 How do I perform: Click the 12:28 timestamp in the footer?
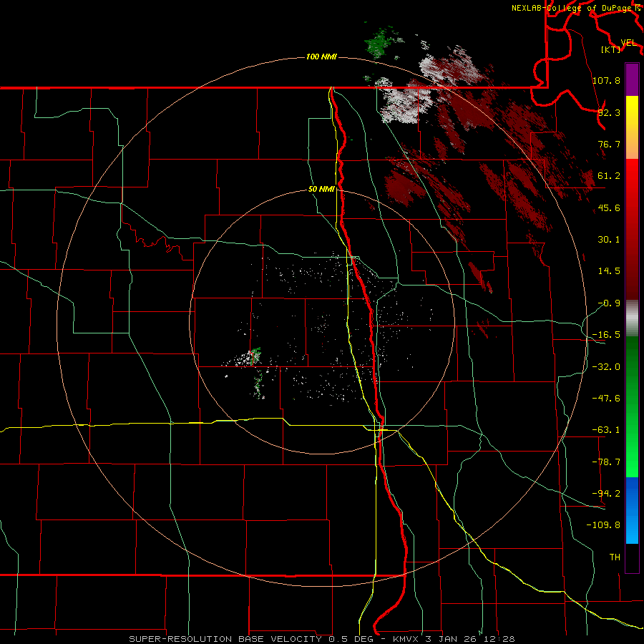click(501, 639)
